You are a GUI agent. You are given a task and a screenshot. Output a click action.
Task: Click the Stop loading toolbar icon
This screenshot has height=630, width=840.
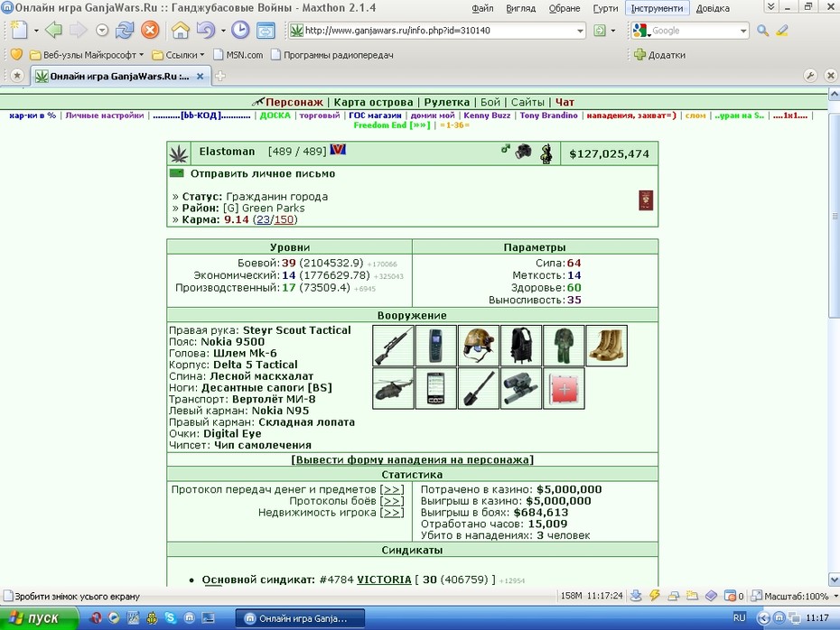click(x=150, y=31)
